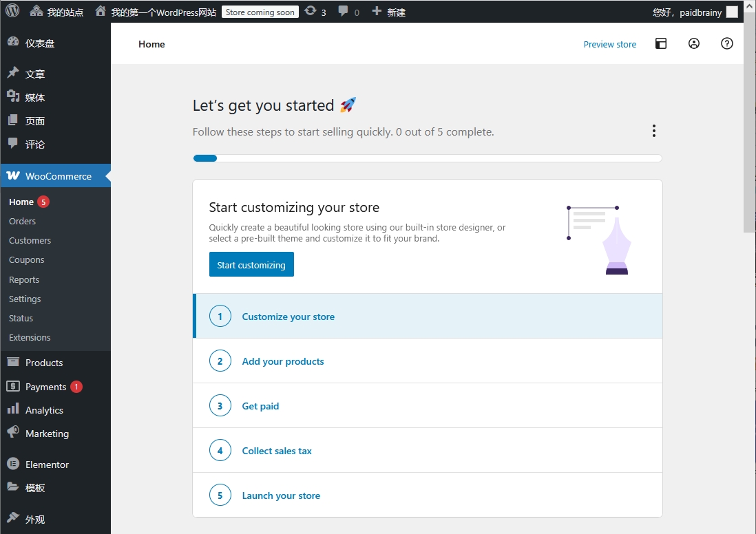Open Customers in WooCommerce submenu
Viewport: 756px width, 534px height.
coord(30,240)
